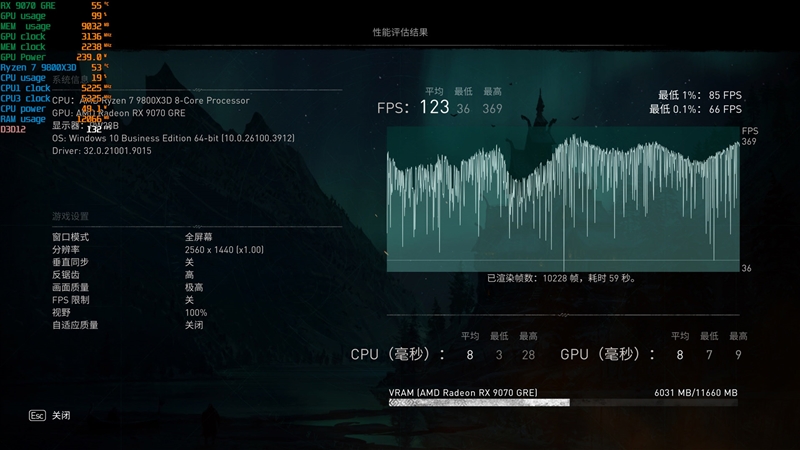Image resolution: width=800 pixels, height=450 pixels.
Task: Click the Esc key icon
Action: tap(37, 414)
